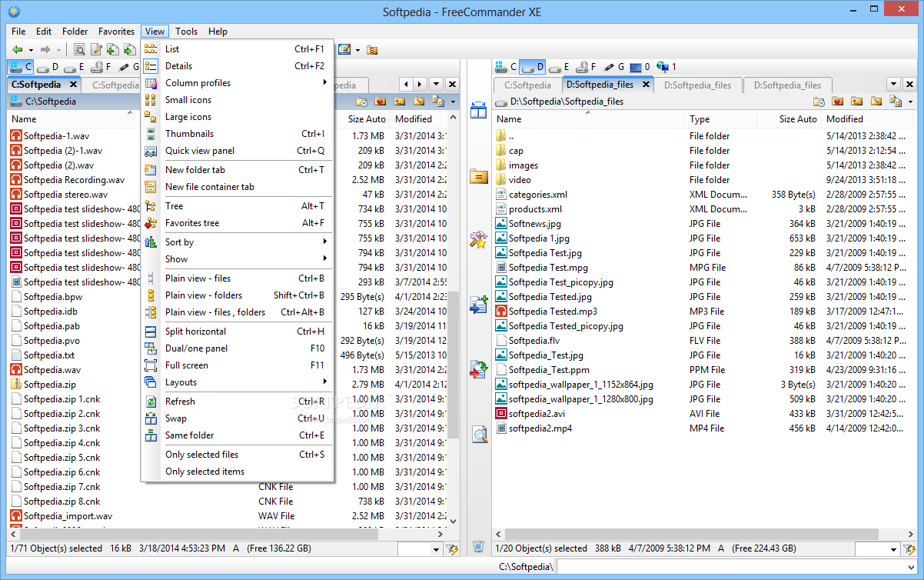
Task: Expand the Show submenu
Action: click(x=238, y=259)
